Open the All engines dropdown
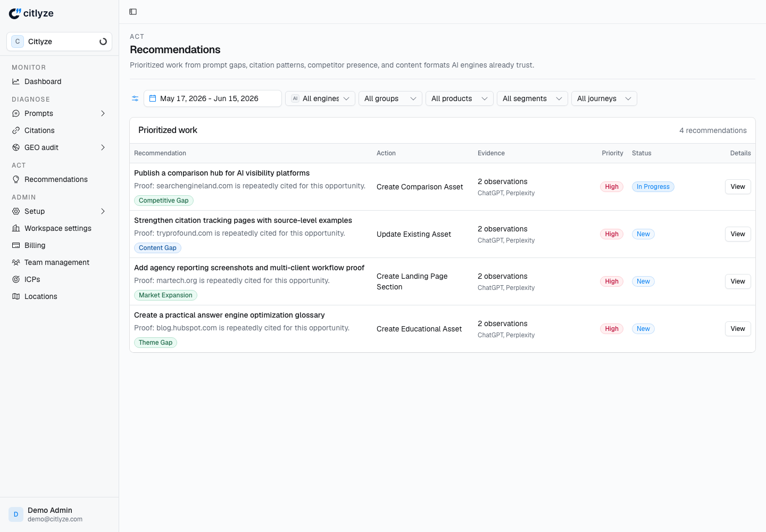This screenshot has height=532, width=766. click(x=320, y=98)
